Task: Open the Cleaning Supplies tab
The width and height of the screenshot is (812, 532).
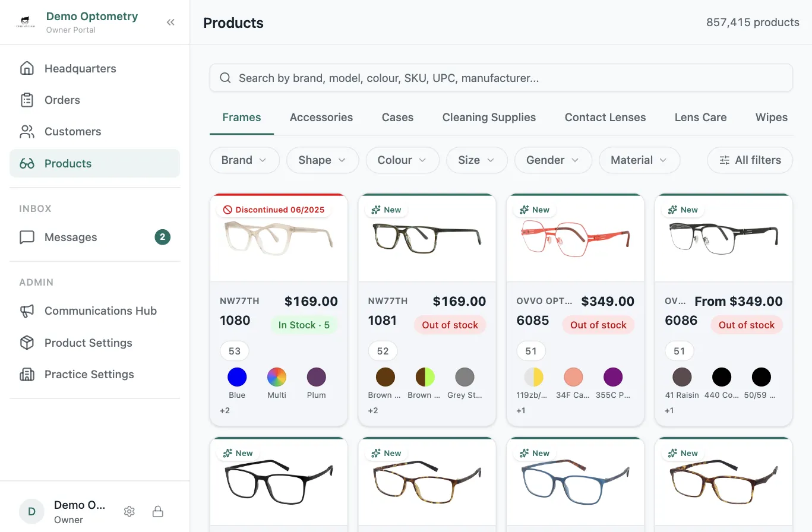Action: pyautogui.click(x=489, y=117)
